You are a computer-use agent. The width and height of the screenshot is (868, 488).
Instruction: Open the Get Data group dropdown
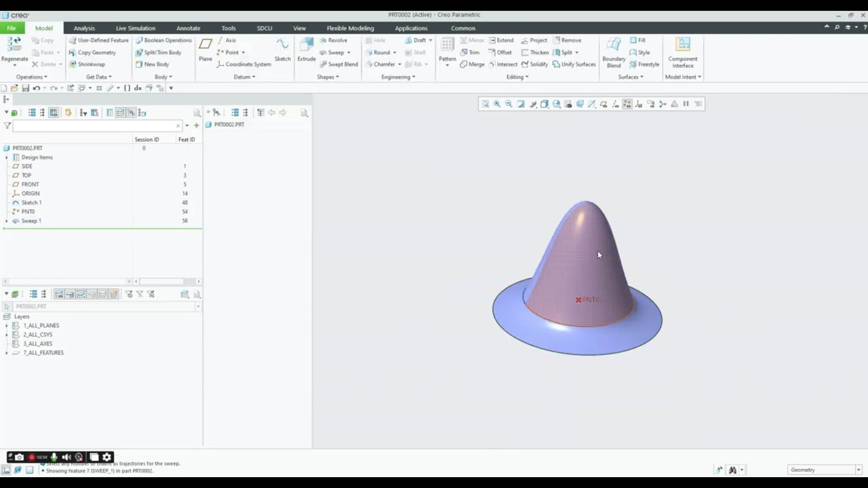point(99,77)
